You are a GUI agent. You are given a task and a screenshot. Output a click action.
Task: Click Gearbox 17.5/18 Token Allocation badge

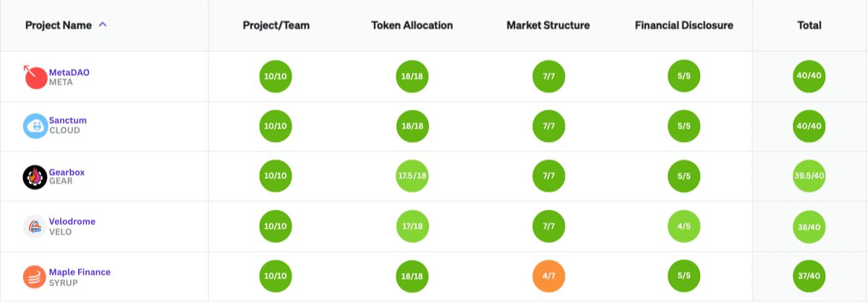[x=412, y=176]
